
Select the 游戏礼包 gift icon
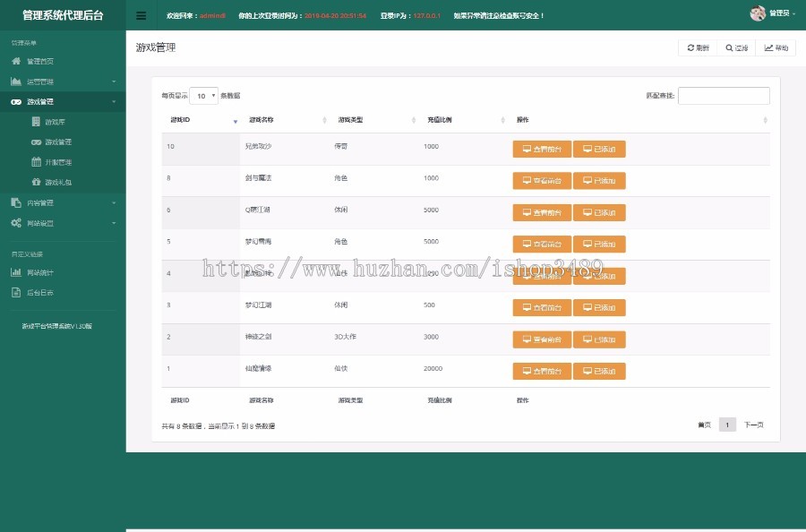tap(36, 181)
